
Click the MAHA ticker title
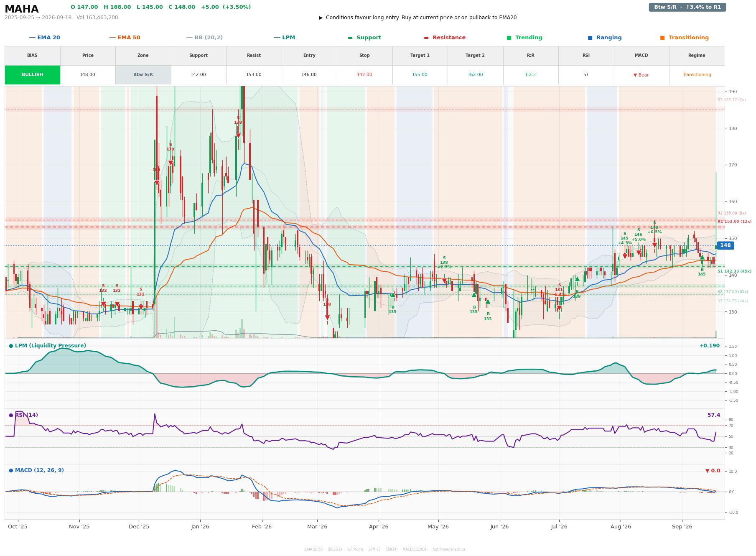[21, 9]
